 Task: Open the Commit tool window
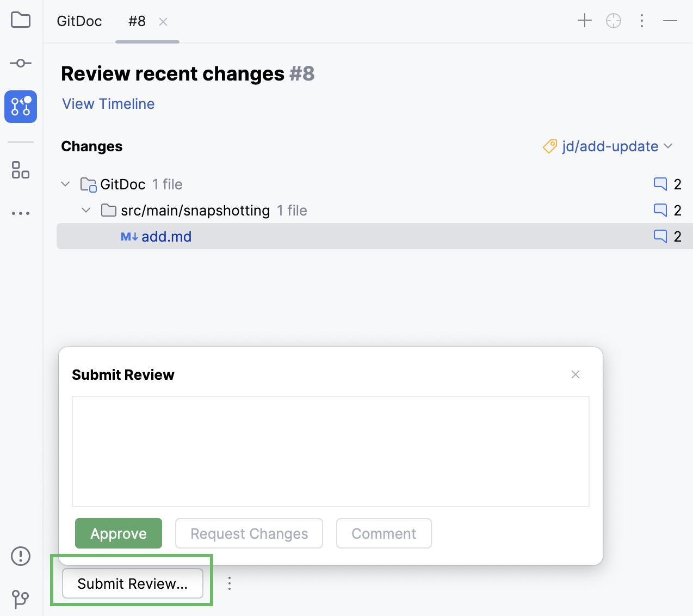pyautogui.click(x=20, y=63)
